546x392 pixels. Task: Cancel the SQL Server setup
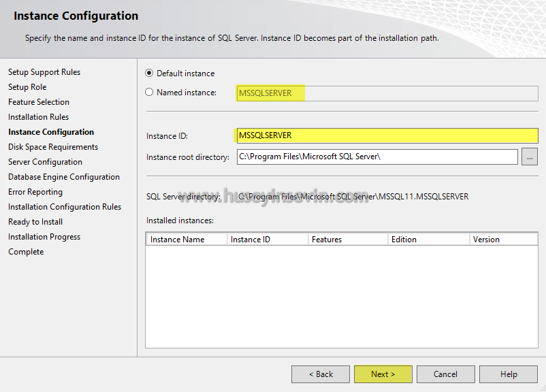(x=446, y=374)
